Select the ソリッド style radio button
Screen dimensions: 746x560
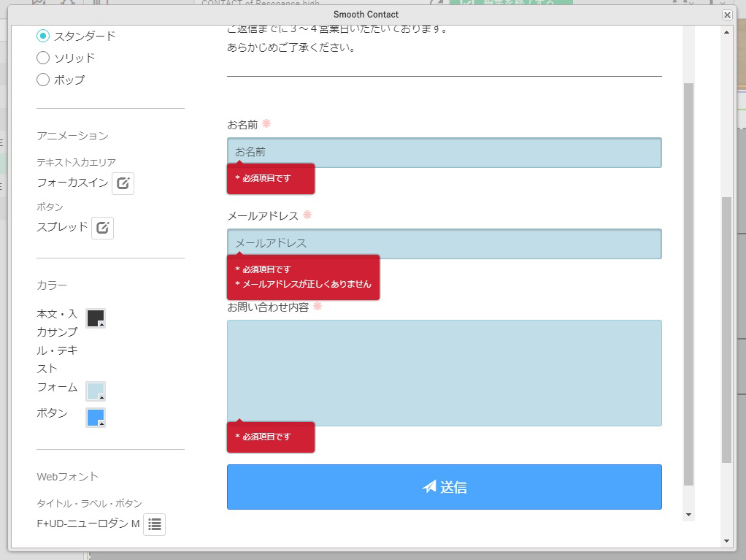pos(42,58)
